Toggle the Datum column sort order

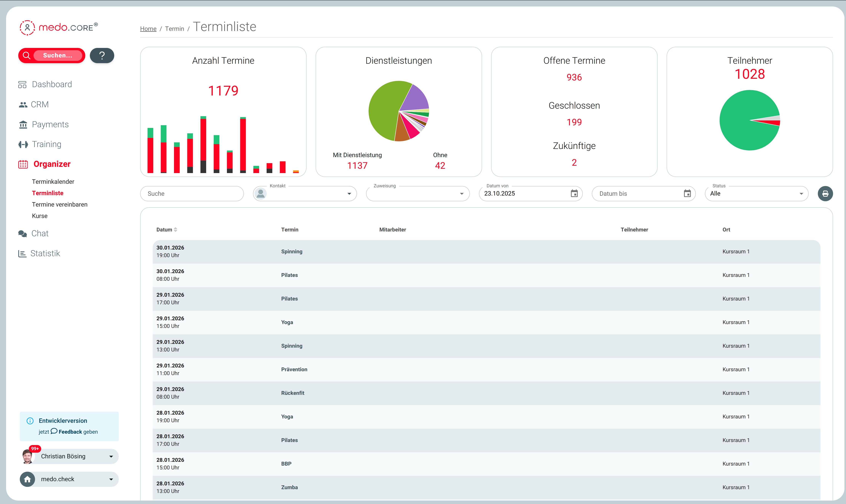coord(176,229)
